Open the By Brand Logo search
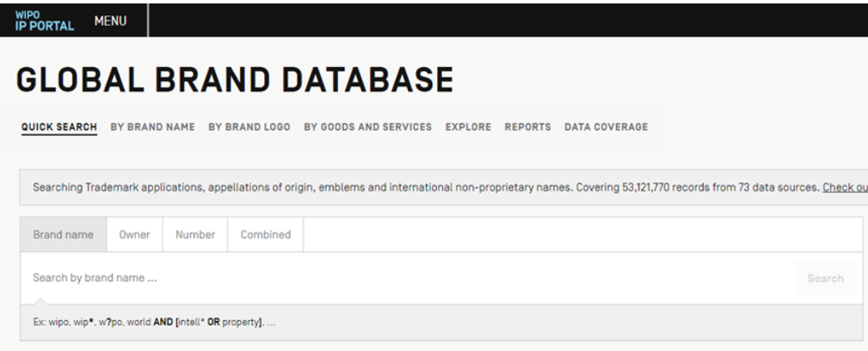868x351 pixels. [x=249, y=127]
